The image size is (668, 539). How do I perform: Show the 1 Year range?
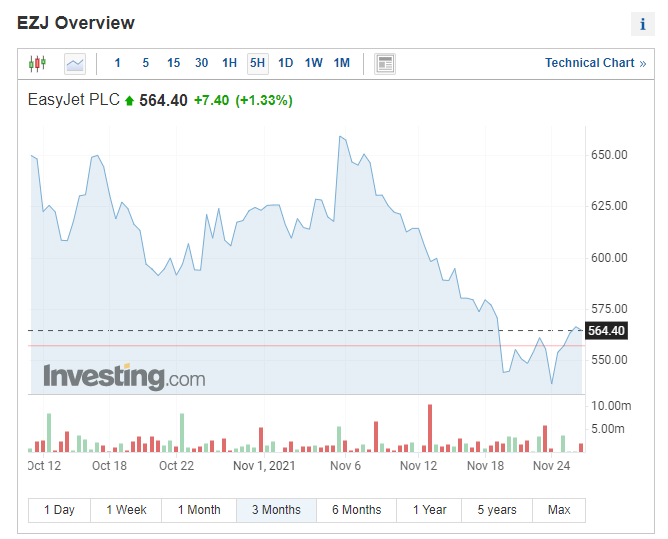pyautogui.click(x=429, y=510)
